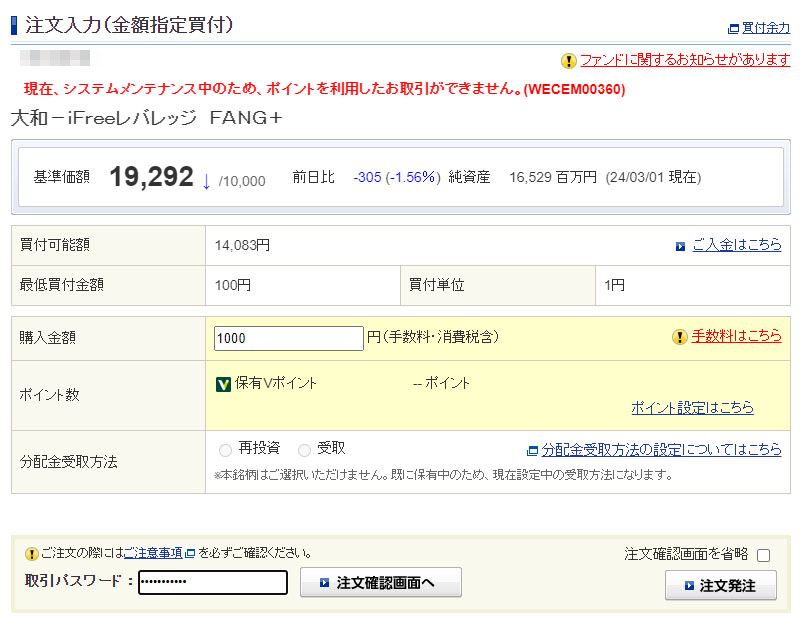Image resolution: width=803 pixels, height=626 pixels.
Task: Open ファンドに関するお知らせがあります notice link
Action: click(685, 60)
